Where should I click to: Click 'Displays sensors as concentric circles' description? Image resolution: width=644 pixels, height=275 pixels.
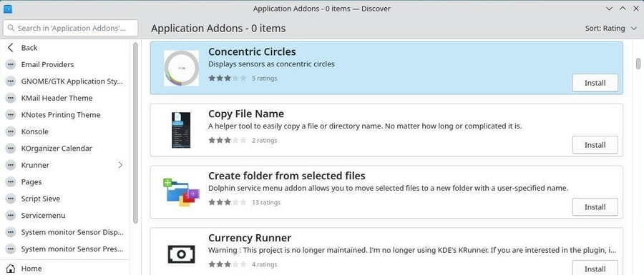271,64
